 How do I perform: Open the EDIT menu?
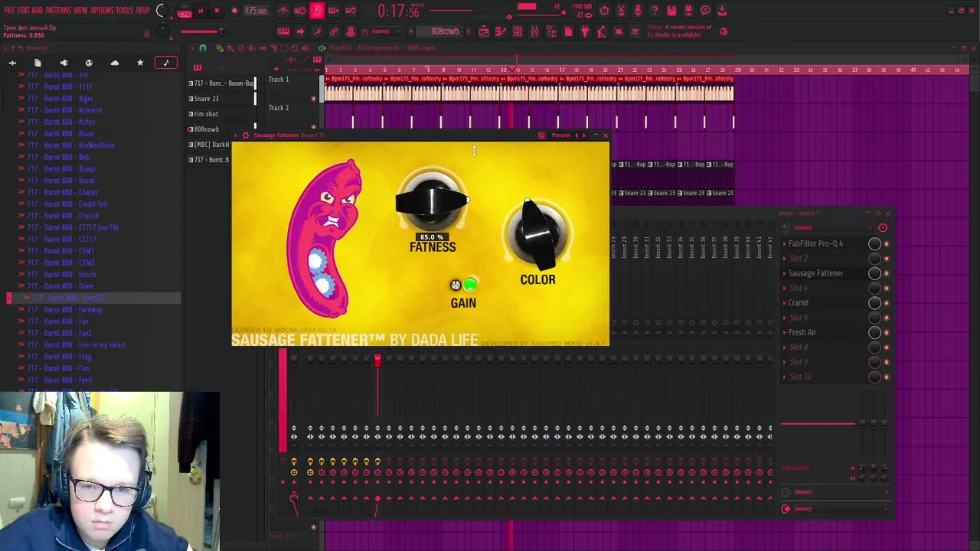pyautogui.click(x=23, y=10)
